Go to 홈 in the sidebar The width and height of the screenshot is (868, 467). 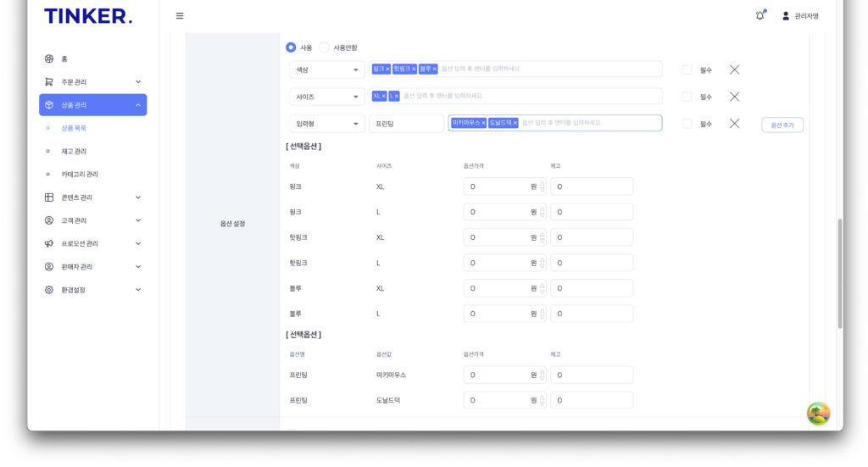click(64, 59)
